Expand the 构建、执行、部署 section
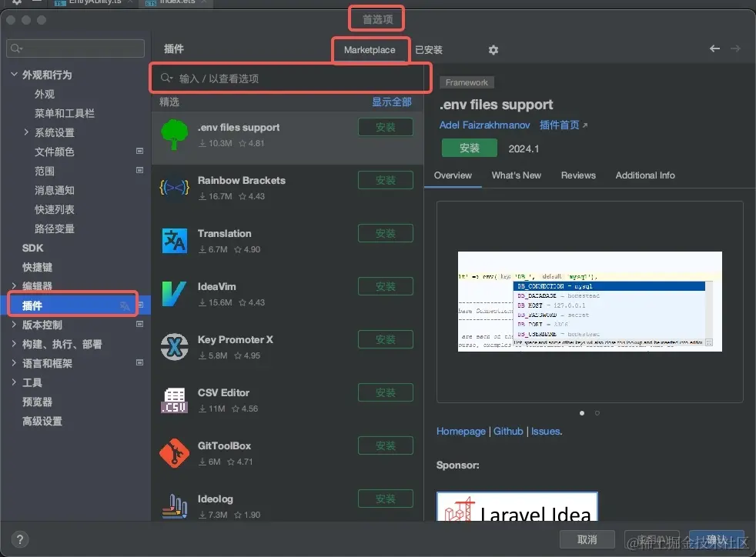 coord(14,344)
